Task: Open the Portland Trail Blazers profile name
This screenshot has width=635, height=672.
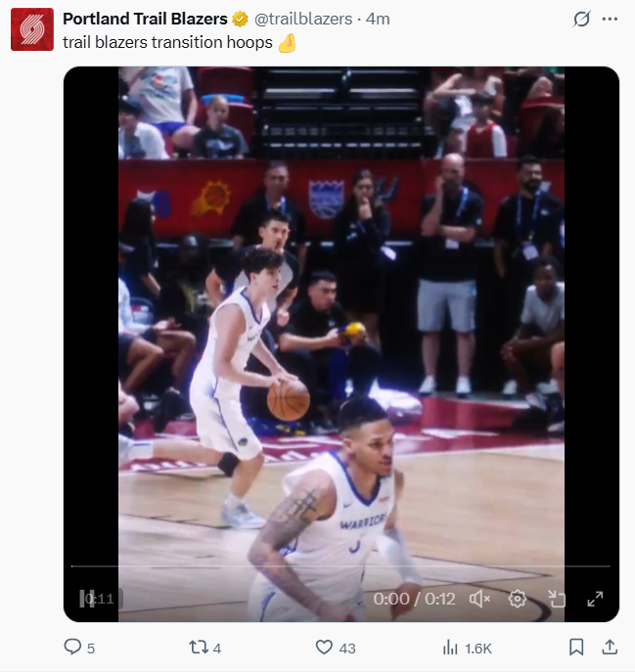Action: pos(145,19)
